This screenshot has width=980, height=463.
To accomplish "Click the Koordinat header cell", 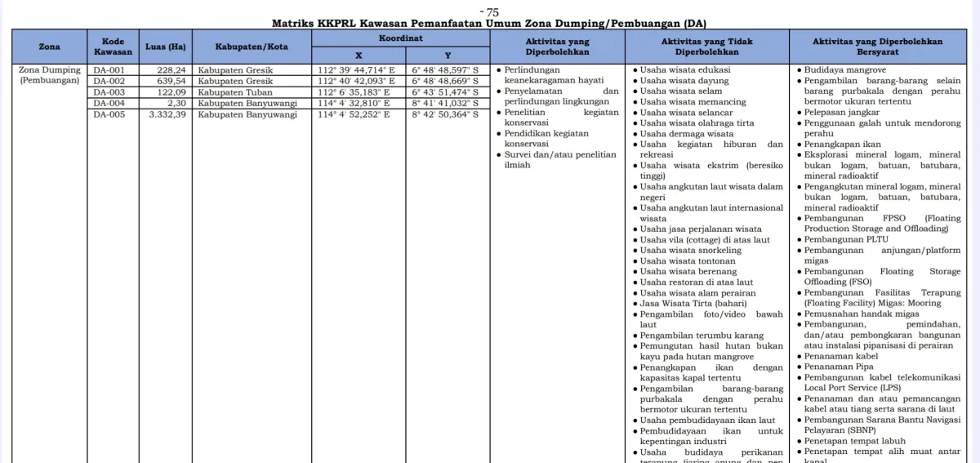I will click(401, 38).
